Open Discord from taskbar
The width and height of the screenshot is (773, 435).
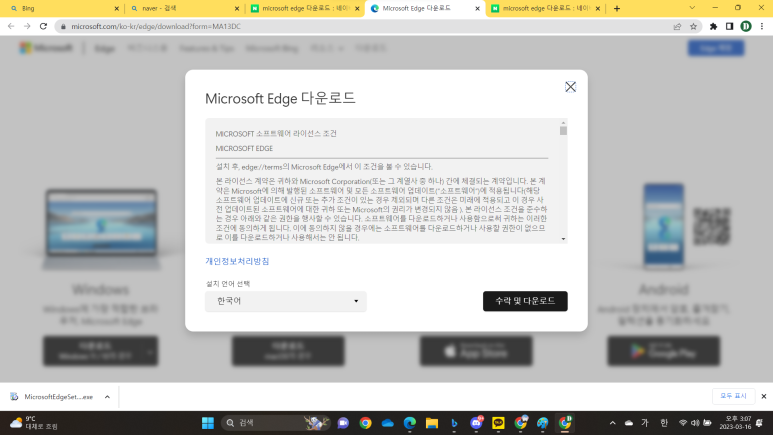click(x=476, y=423)
